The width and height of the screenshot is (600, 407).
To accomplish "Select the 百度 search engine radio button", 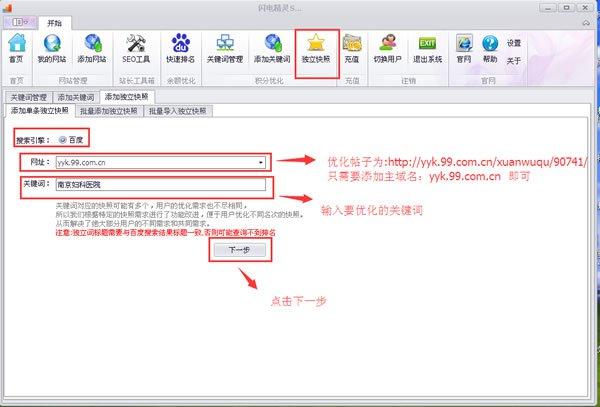I will [x=71, y=140].
